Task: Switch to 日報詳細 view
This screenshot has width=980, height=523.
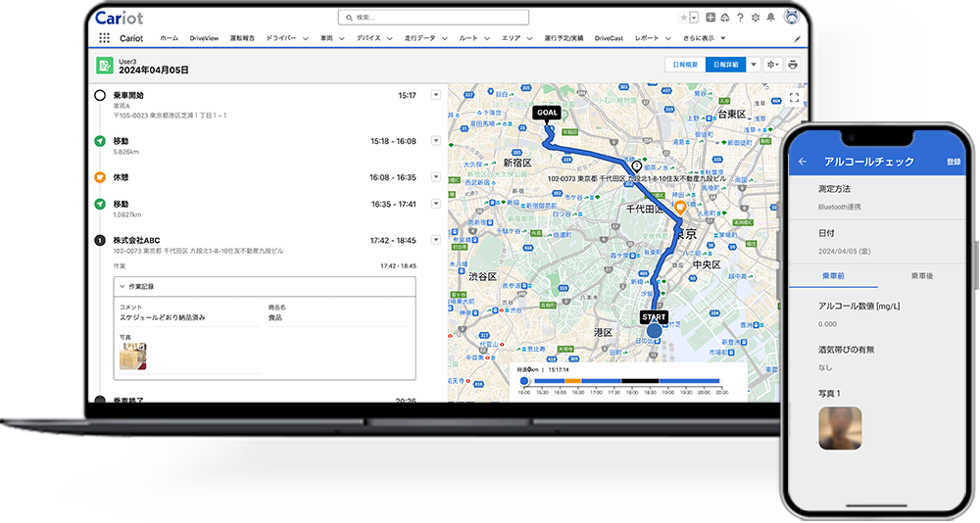Action: click(x=725, y=65)
